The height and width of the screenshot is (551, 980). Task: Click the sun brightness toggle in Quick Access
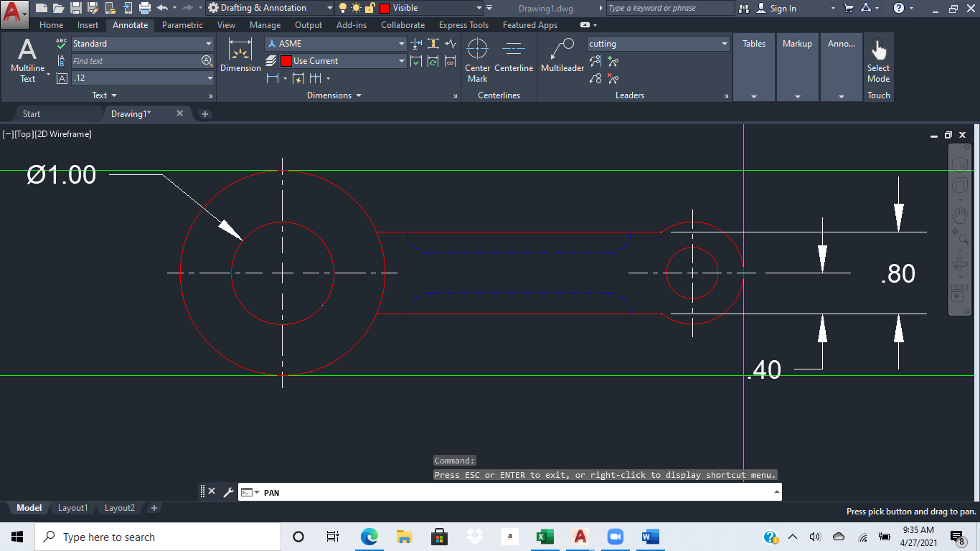click(x=357, y=8)
